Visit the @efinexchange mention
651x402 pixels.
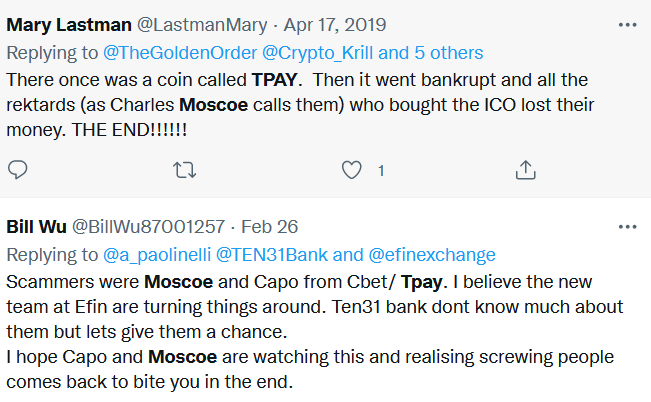coord(432,255)
